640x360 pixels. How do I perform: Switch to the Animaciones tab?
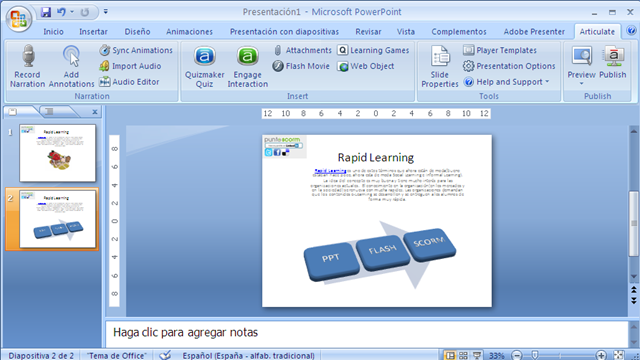189,31
